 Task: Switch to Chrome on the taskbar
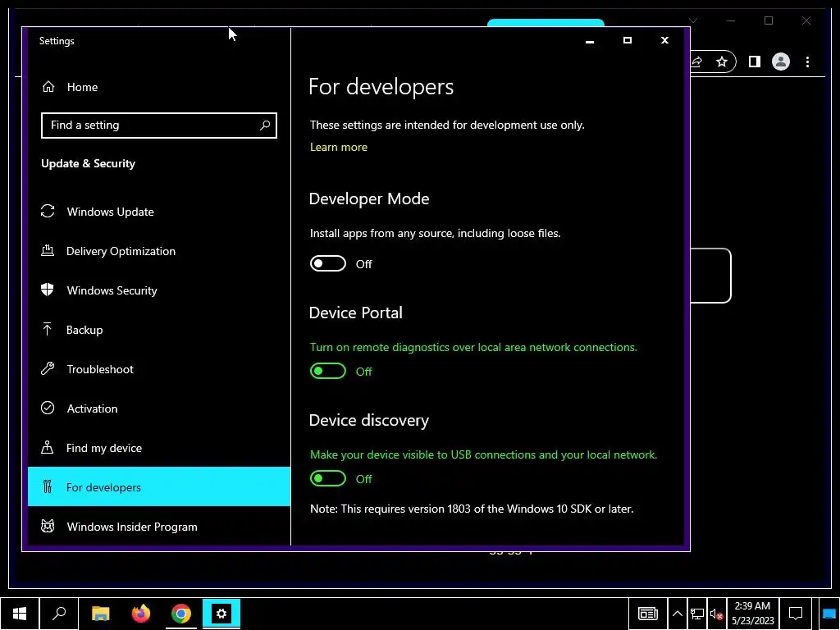pos(181,614)
